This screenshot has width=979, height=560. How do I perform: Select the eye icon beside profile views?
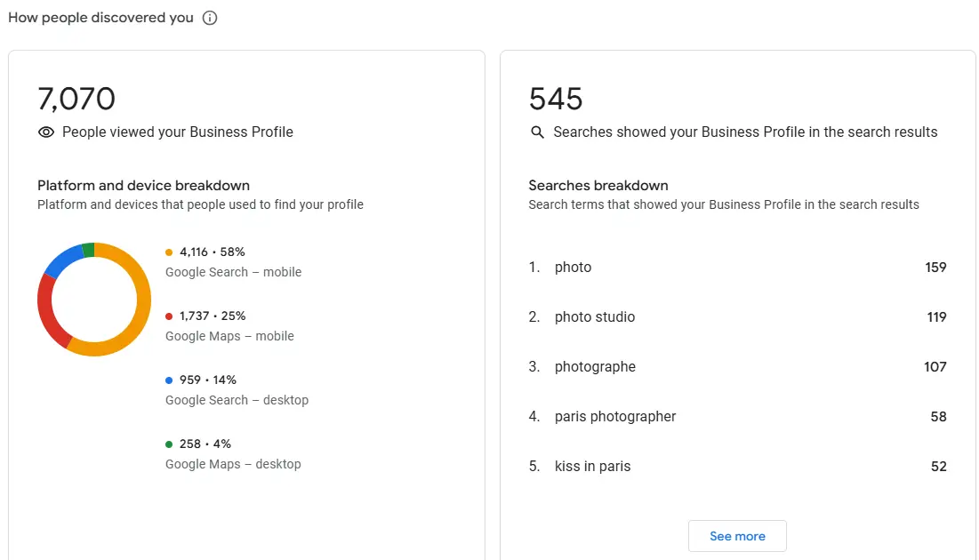45,132
